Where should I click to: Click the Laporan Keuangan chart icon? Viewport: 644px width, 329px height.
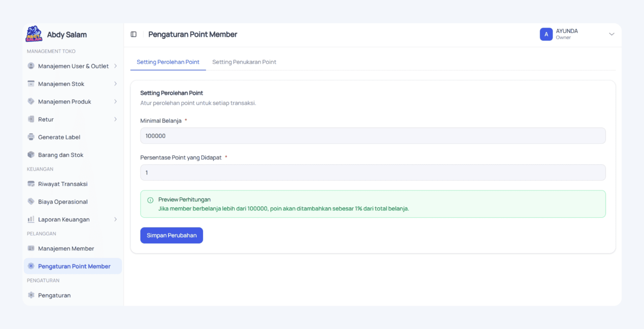click(x=31, y=219)
